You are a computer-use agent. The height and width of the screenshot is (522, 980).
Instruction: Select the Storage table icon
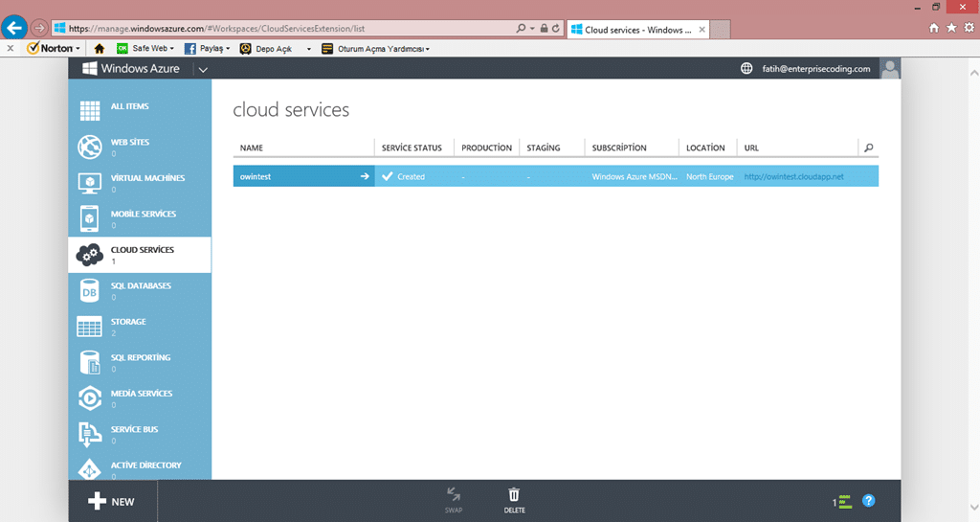[89, 327]
